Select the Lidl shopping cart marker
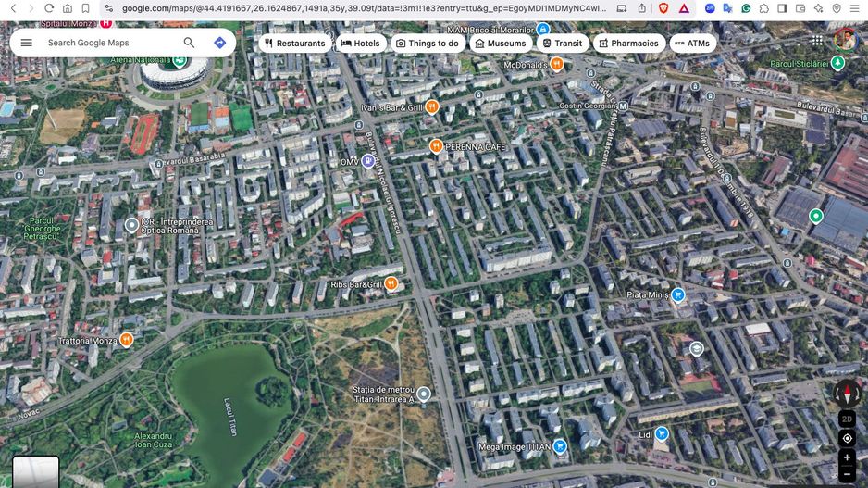Image resolution: width=868 pixels, height=488 pixels. [x=662, y=433]
